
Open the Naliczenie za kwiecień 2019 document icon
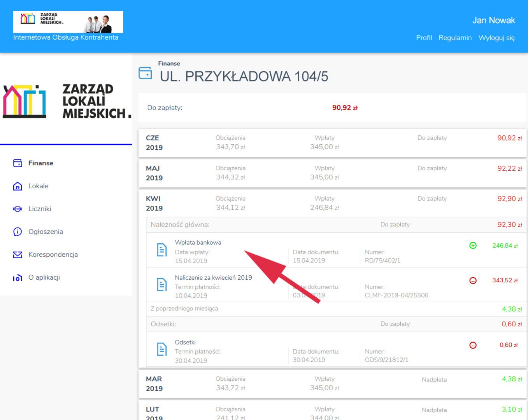[162, 285]
